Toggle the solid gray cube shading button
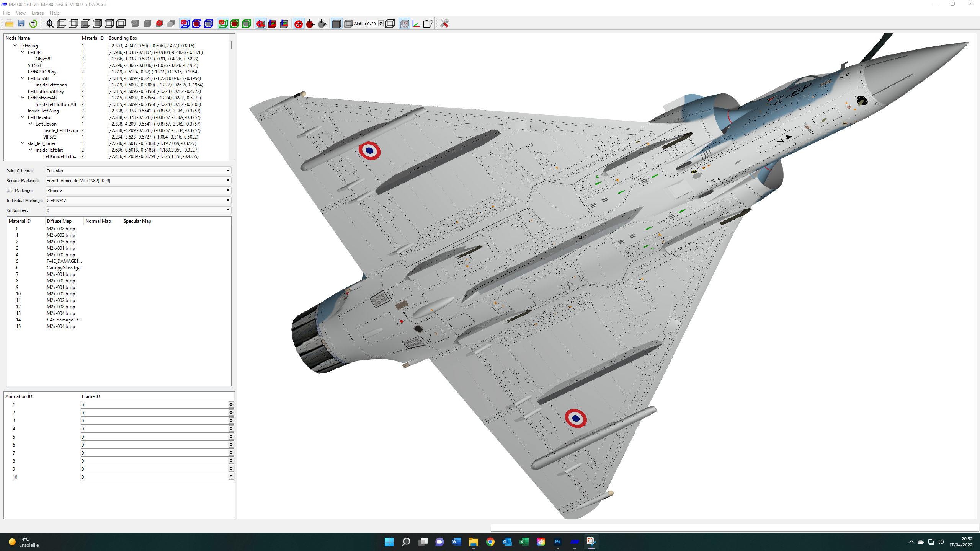980x551 pixels. (336, 24)
